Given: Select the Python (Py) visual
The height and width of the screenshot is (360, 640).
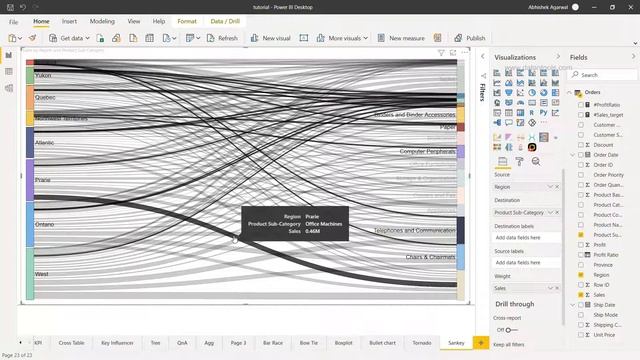Looking at the screenshot, I should pos(544,113).
